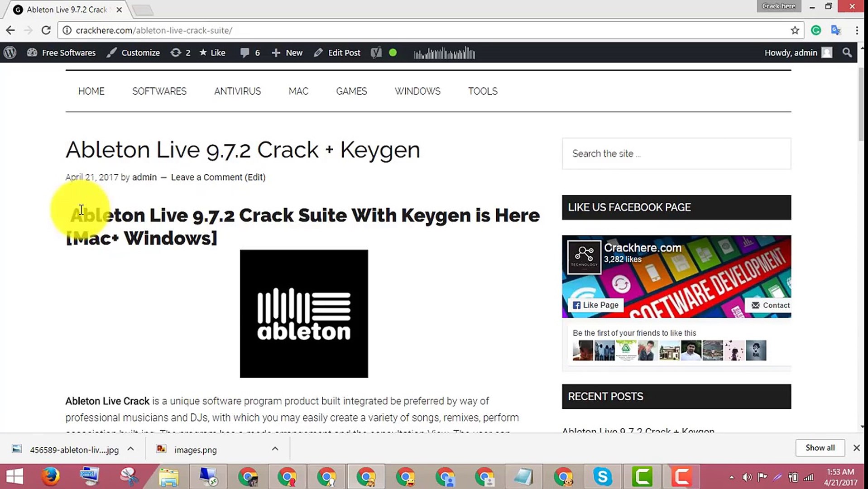Image resolution: width=868 pixels, height=489 pixels.
Task: Open the red Camtasia recorder taskbar icon
Action: 681,476
